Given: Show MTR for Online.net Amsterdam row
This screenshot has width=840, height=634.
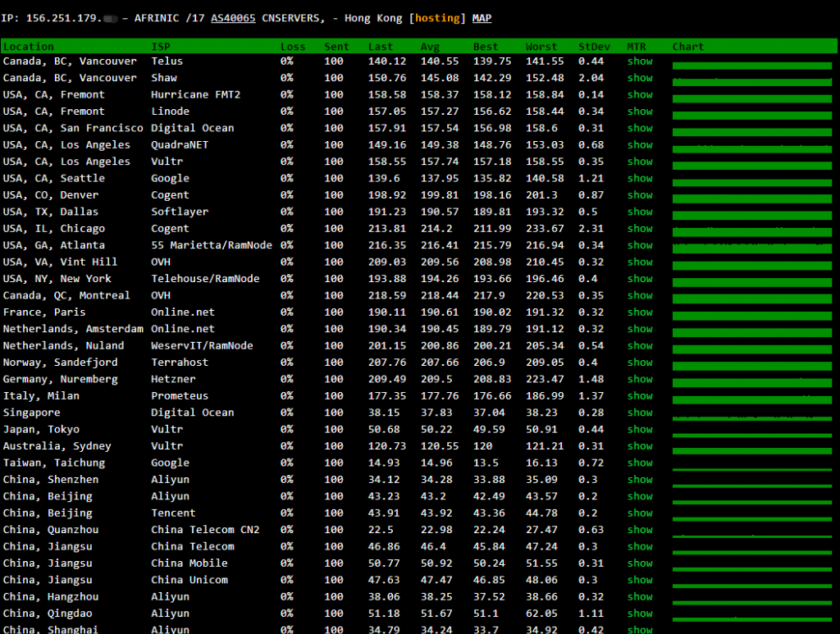Looking at the screenshot, I should click(640, 329).
